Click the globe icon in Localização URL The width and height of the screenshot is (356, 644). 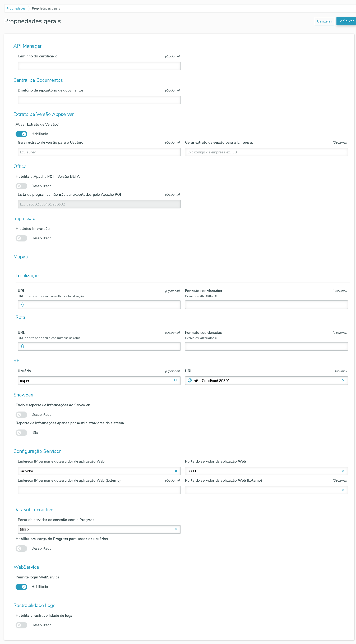[x=22, y=305]
